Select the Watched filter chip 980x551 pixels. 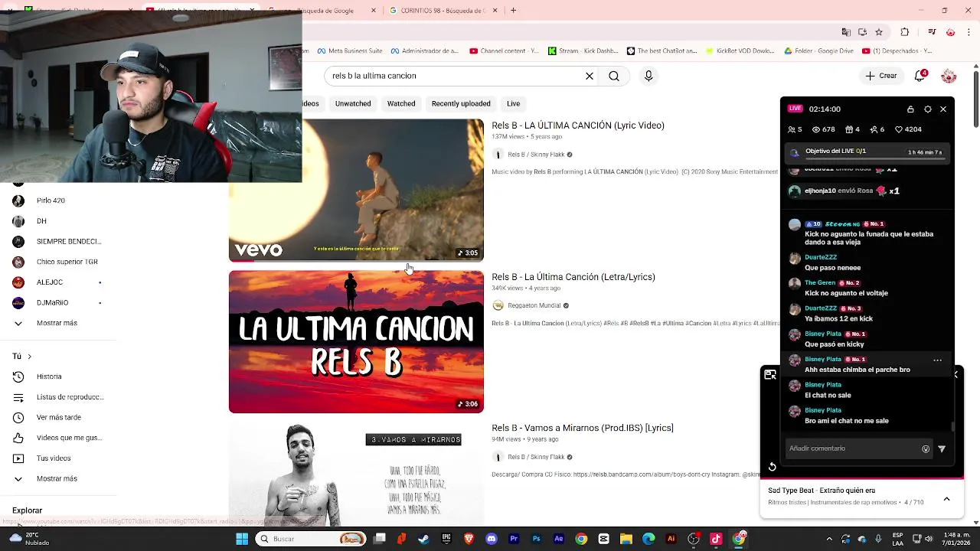pos(401,103)
